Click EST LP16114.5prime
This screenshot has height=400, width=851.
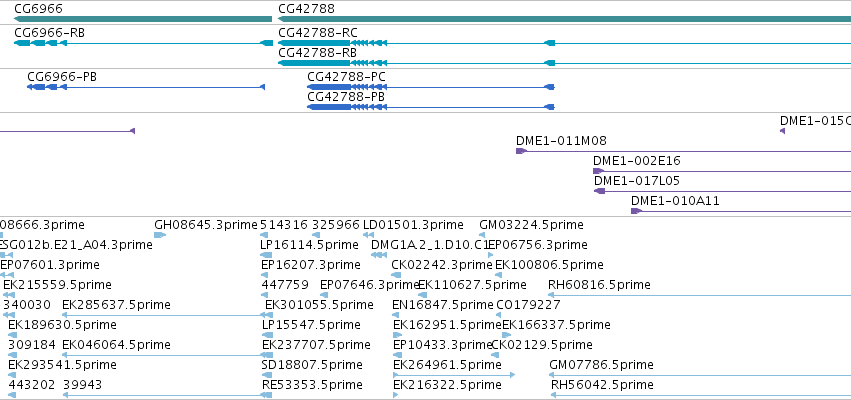[x=309, y=245]
